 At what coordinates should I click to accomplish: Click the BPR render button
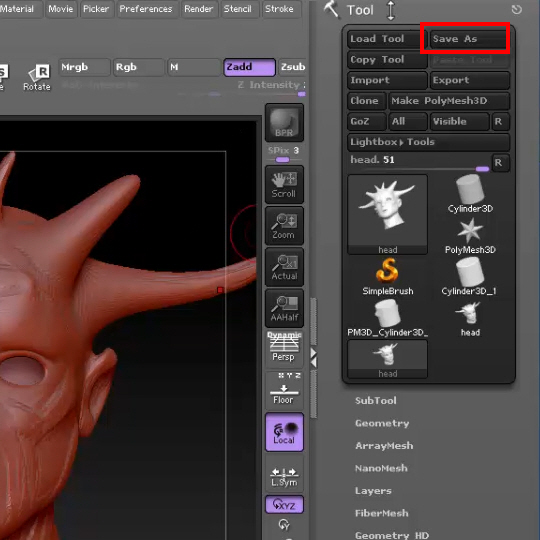coord(284,123)
